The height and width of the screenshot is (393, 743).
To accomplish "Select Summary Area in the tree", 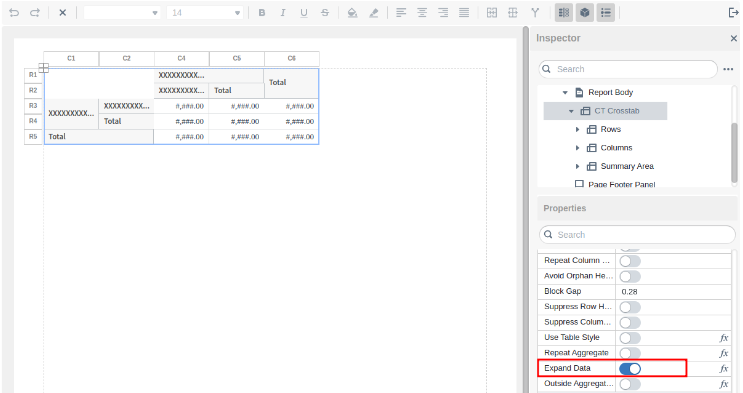I will (x=627, y=166).
